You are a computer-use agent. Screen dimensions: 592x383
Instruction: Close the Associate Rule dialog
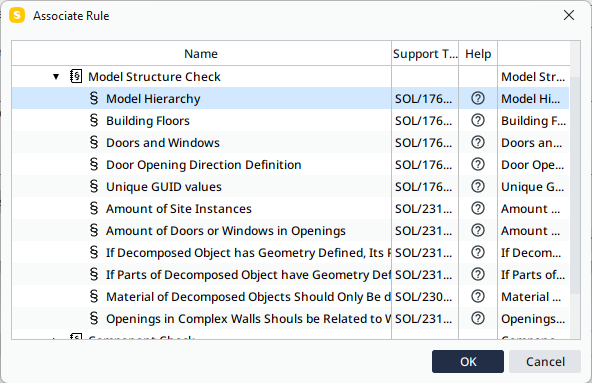pyautogui.click(x=569, y=15)
